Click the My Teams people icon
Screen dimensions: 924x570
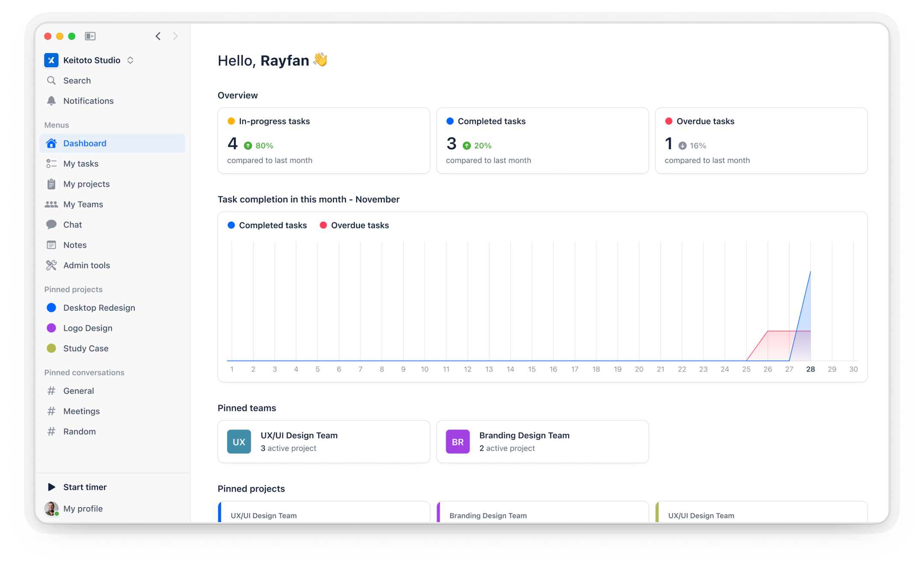[x=51, y=205]
